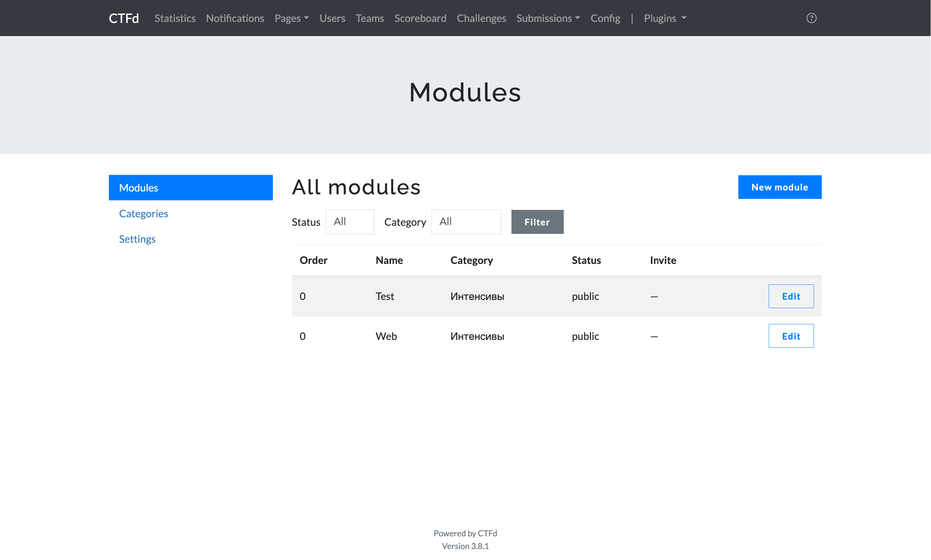Open the Notifications page
The width and height of the screenshot is (931, 560).
[x=235, y=18]
